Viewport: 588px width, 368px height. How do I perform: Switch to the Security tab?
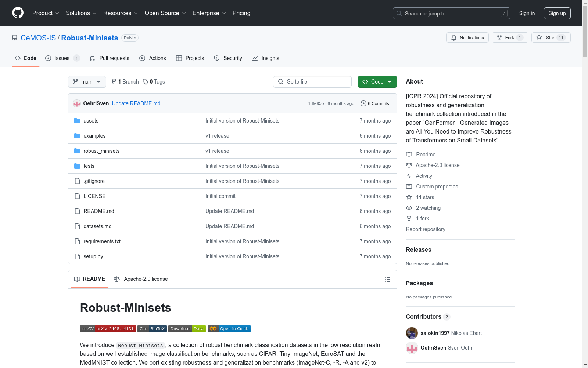pos(228,58)
